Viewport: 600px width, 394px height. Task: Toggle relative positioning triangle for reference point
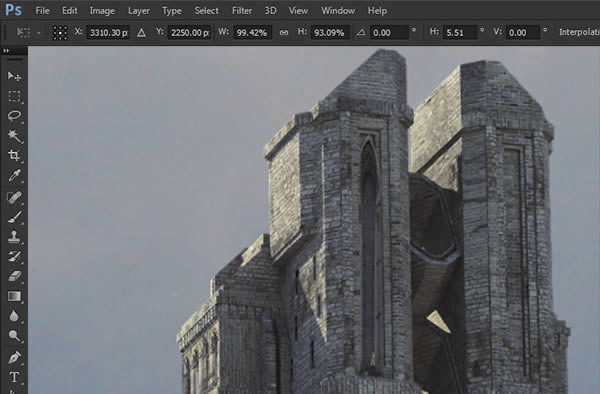pos(141,33)
